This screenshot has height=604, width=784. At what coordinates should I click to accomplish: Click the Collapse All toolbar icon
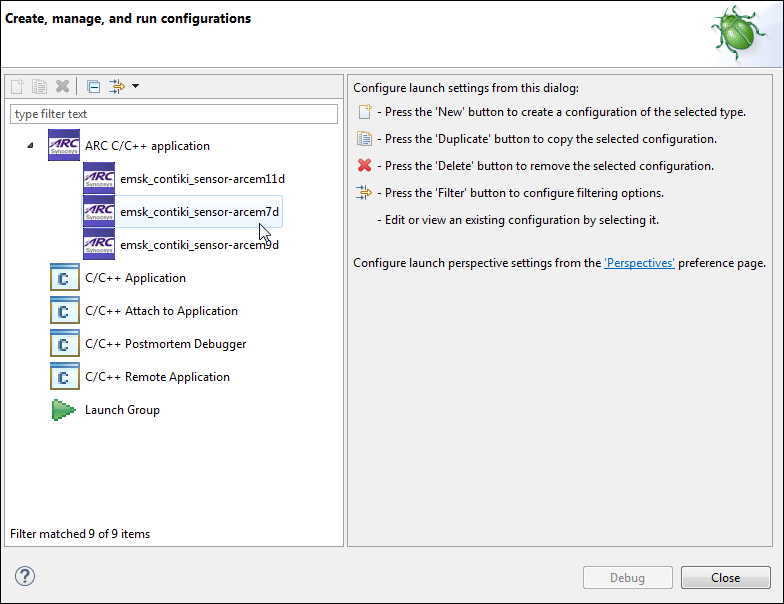click(94, 86)
